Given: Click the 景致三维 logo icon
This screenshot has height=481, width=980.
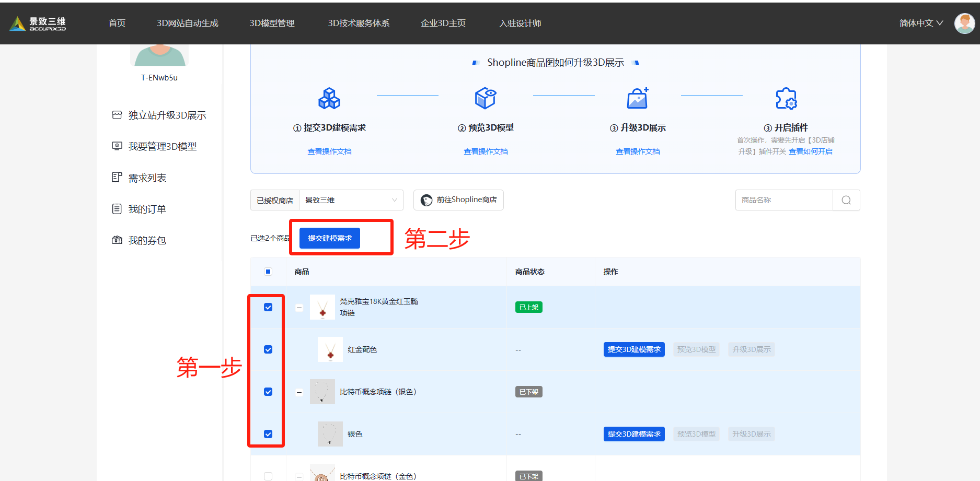Looking at the screenshot, I should [x=18, y=24].
